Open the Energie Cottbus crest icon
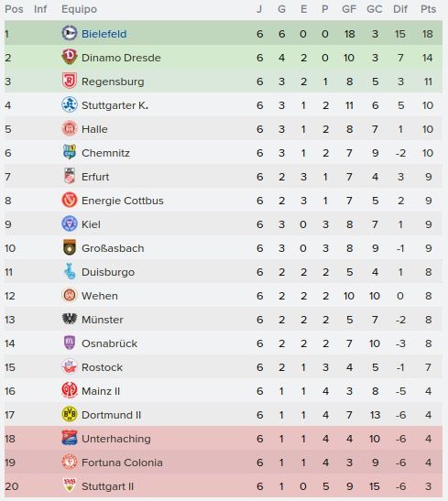This screenshot has width=448, height=501. [70, 200]
